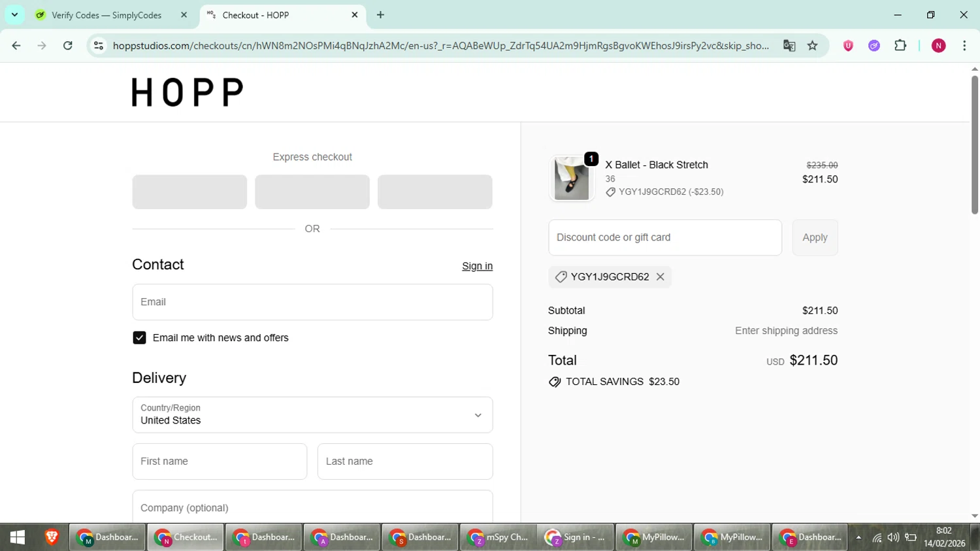980x551 pixels.
Task: Click the browser forward arrow
Action: 42,46
